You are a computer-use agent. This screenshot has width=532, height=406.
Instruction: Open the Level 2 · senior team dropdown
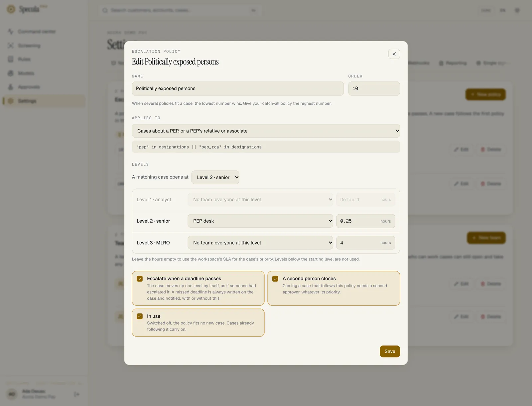coord(260,221)
